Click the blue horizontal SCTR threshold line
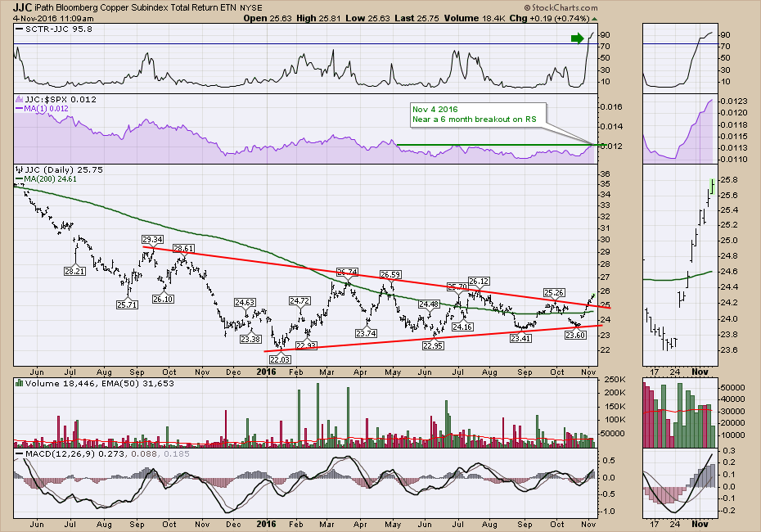761x532 pixels. (x=304, y=44)
